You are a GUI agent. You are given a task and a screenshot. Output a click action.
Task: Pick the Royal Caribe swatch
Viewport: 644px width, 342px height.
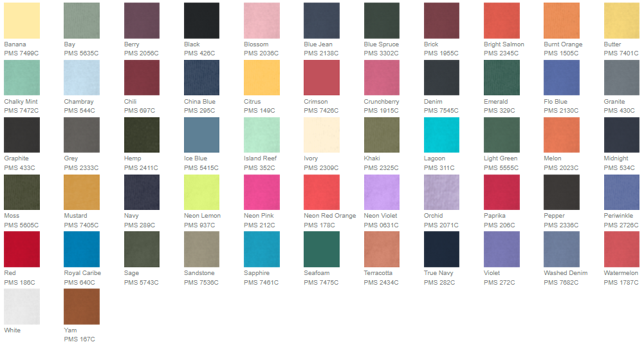point(82,249)
